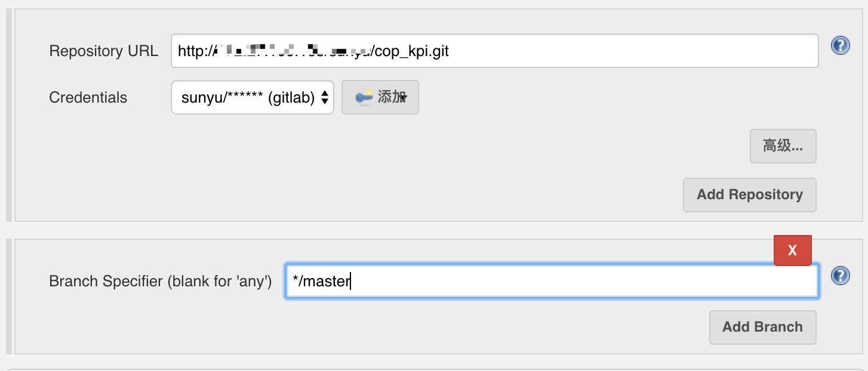Screen dimensions: 868x371
Task: Click the Credentials label
Action: click(x=88, y=97)
